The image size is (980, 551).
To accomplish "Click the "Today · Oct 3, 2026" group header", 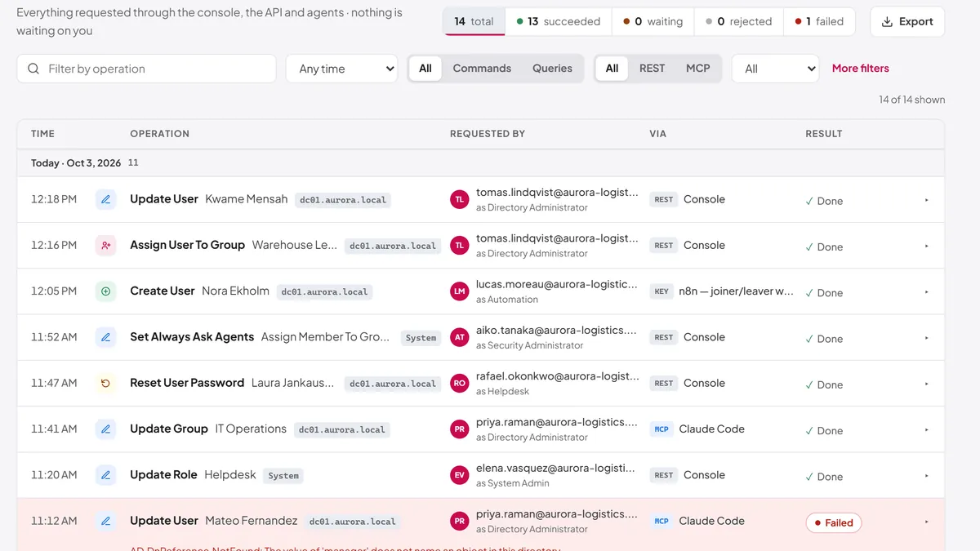I will [76, 163].
